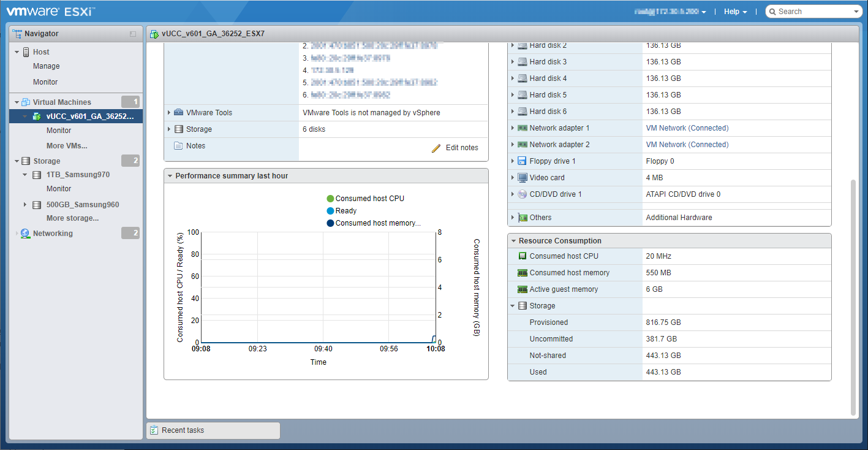Click the Video card monitor icon
Viewport: 868px width, 450px height.
coord(522,178)
